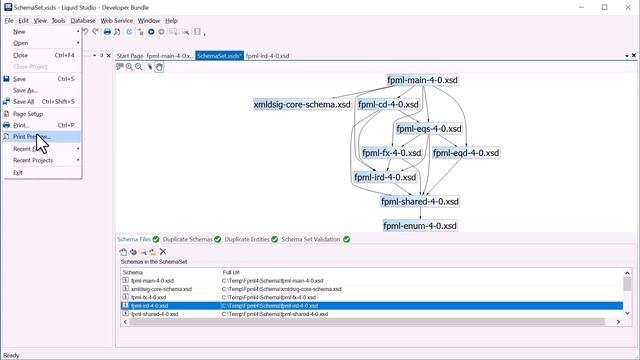This screenshot has height=360, width=640.
Task: Click the page rectangle icon in the toolbar
Action: [197, 32]
